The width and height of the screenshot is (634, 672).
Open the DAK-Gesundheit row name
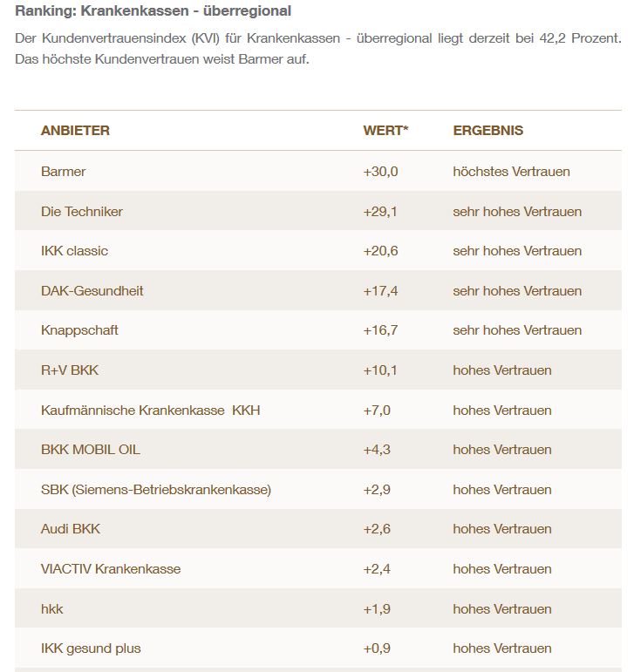92,291
